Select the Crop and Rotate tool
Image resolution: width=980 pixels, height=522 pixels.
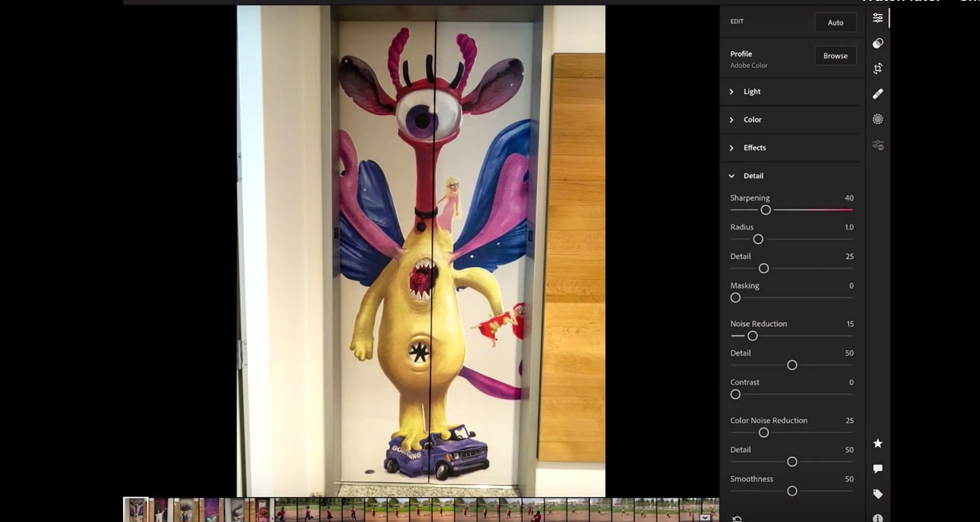coord(878,69)
